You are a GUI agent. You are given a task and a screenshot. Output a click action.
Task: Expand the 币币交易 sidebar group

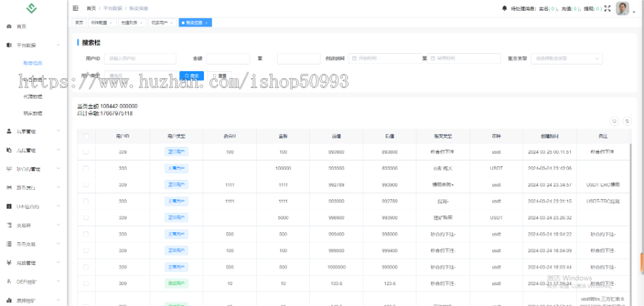click(59, 244)
